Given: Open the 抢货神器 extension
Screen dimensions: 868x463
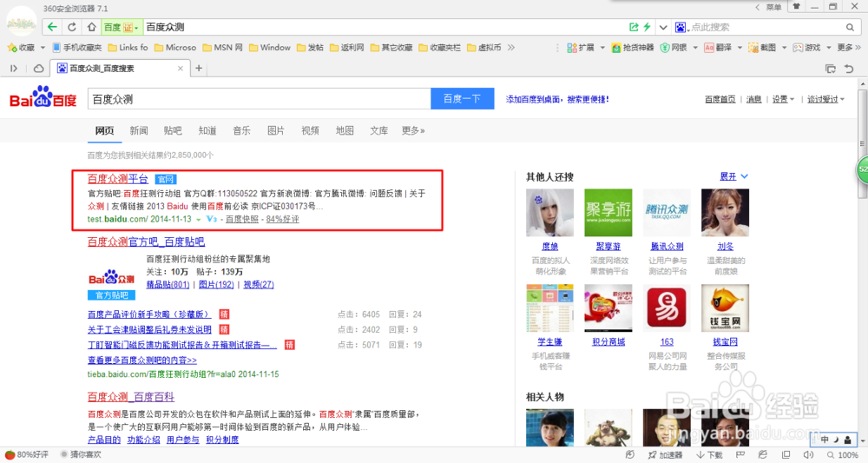Looking at the screenshot, I should [x=633, y=48].
